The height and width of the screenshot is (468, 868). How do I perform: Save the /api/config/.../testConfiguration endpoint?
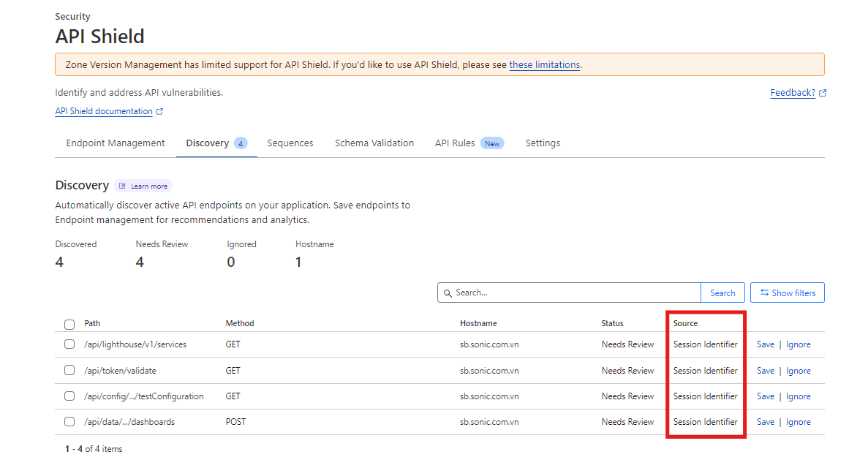pyautogui.click(x=765, y=396)
